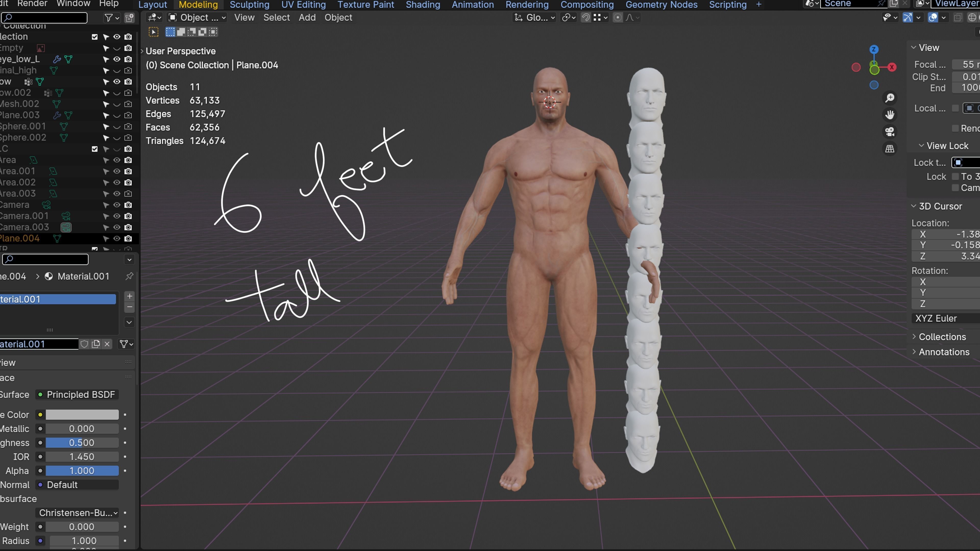
Task: Open the Add menu in viewport header
Action: (307, 18)
